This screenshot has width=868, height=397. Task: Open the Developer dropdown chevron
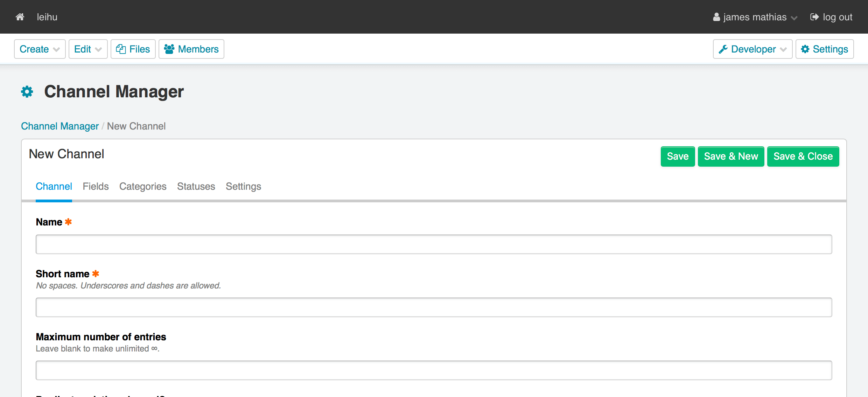tap(783, 49)
